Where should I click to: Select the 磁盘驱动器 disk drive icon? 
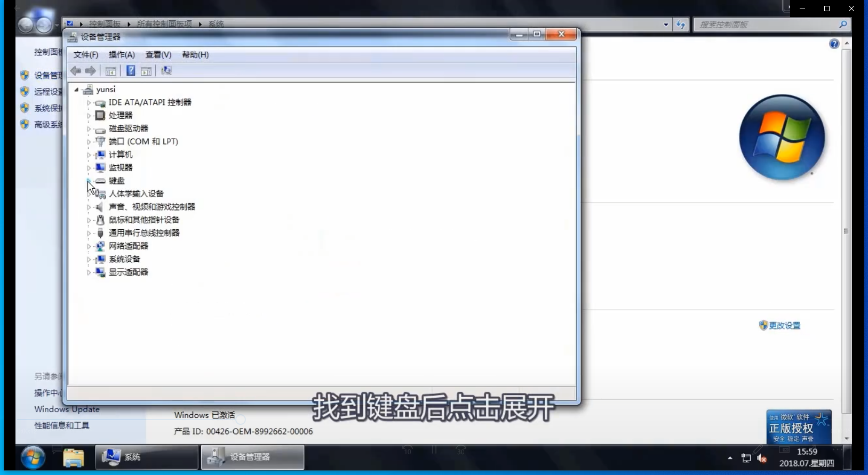(x=100, y=128)
